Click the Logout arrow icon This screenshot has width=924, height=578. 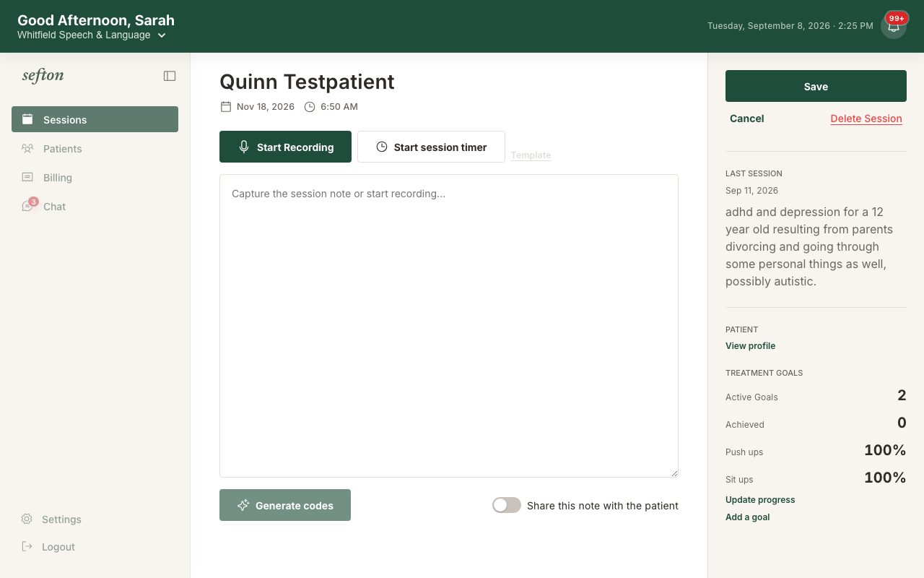[x=27, y=546]
